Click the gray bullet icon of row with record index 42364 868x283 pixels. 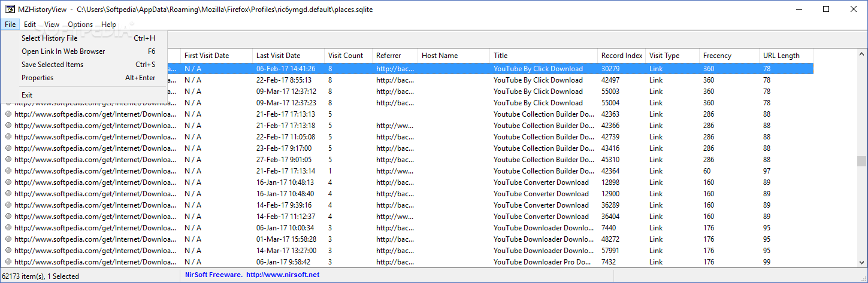click(x=8, y=171)
